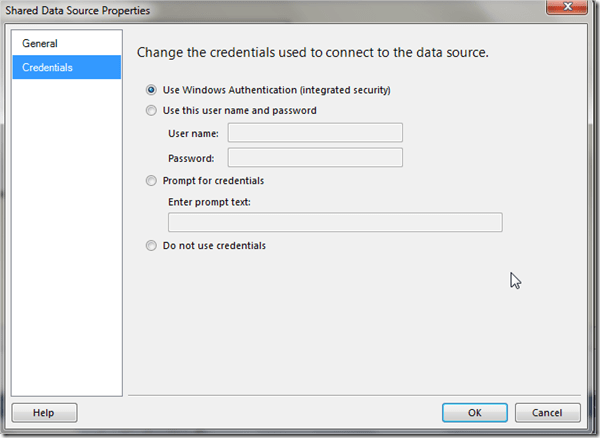Click inside the User name text field
The image size is (600, 438).
tap(315, 133)
